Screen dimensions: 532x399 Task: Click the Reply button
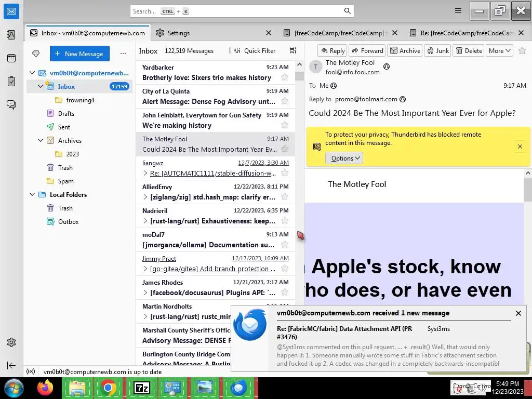[332, 50]
